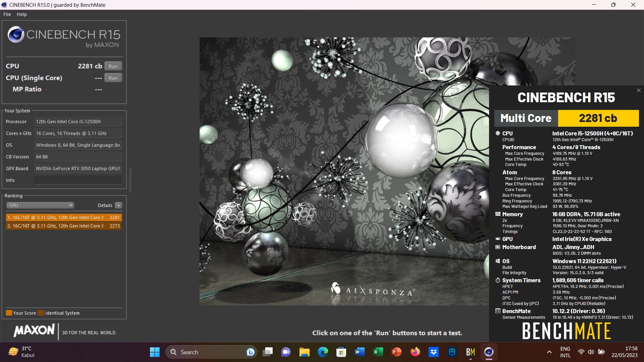
Task: Click the Intel Core i5-12500H CPU name
Action: (x=593, y=133)
